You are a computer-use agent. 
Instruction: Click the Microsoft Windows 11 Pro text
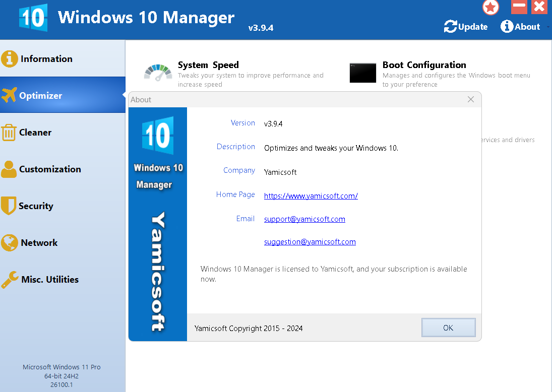[62, 367]
